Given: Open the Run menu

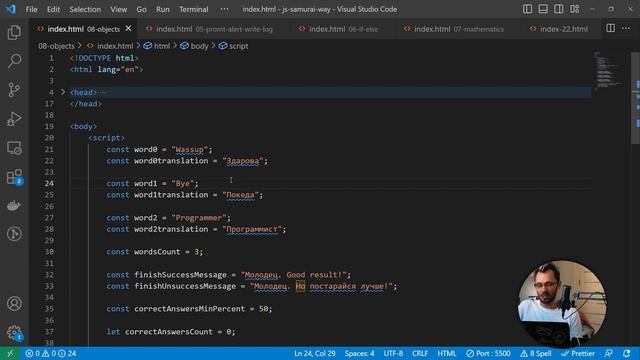Looking at the screenshot, I should 162,9.
